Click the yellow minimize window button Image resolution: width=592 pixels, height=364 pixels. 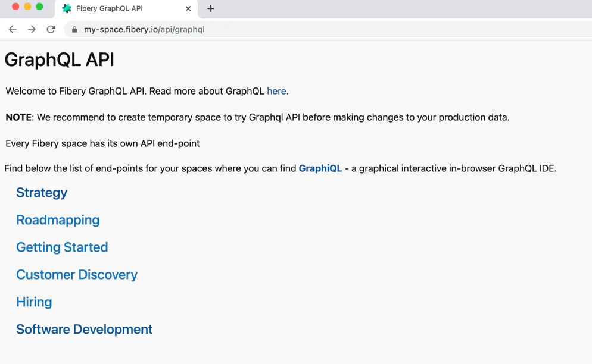pyautogui.click(x=27, y=7)
